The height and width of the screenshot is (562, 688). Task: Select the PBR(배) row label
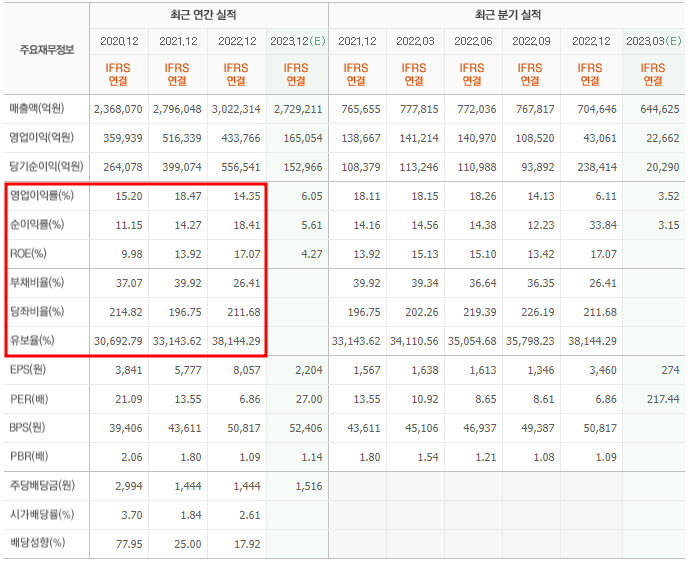point(29,456)
